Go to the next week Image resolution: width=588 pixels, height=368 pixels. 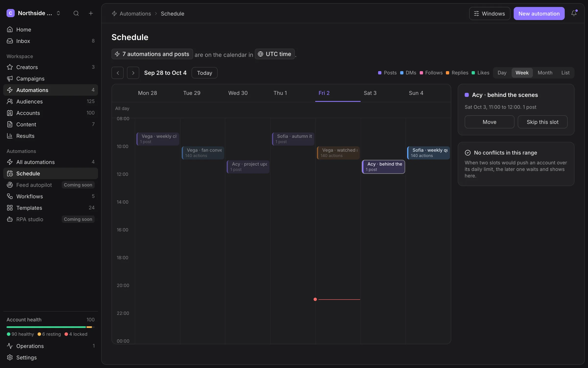pos(133,73)
